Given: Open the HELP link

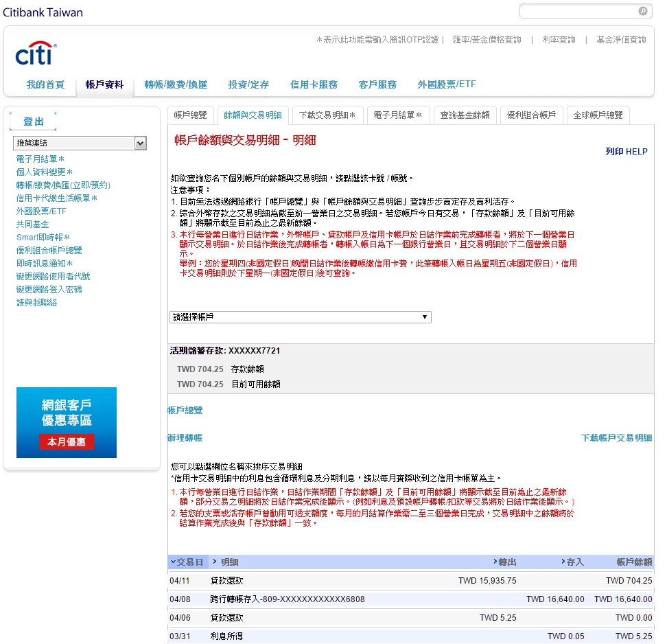Looking at the screenshot, I should point(637,151).
